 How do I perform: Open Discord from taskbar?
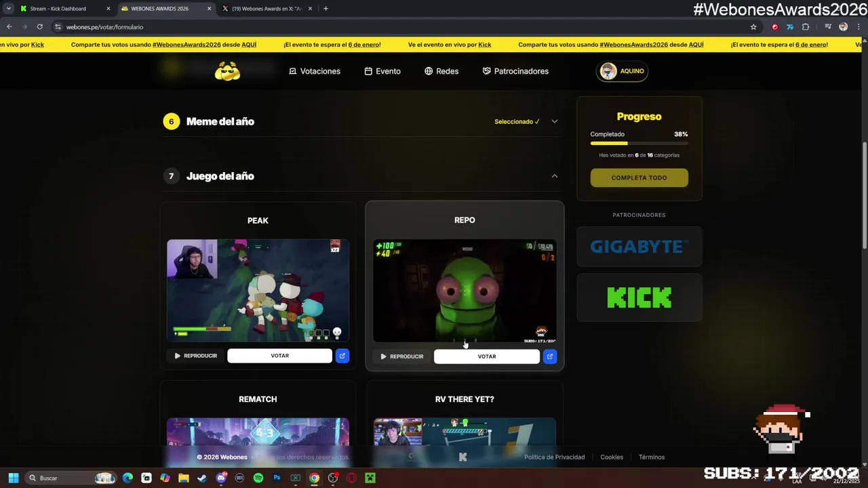click(x=220, y=478)
